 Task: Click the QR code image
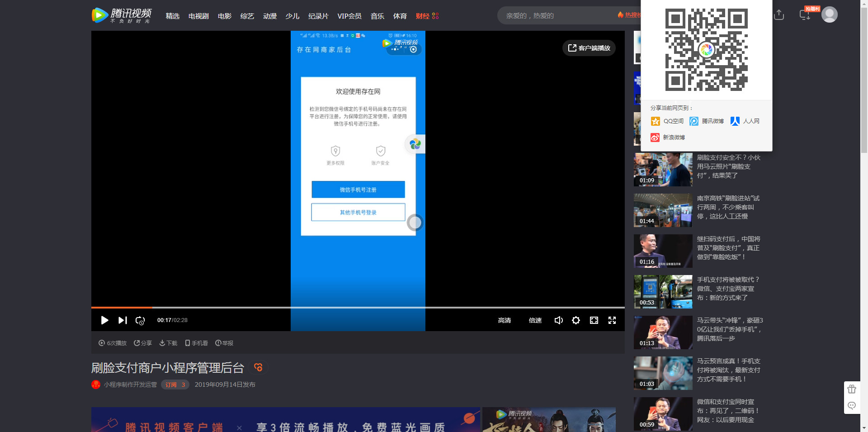click(x=707, y=50)
